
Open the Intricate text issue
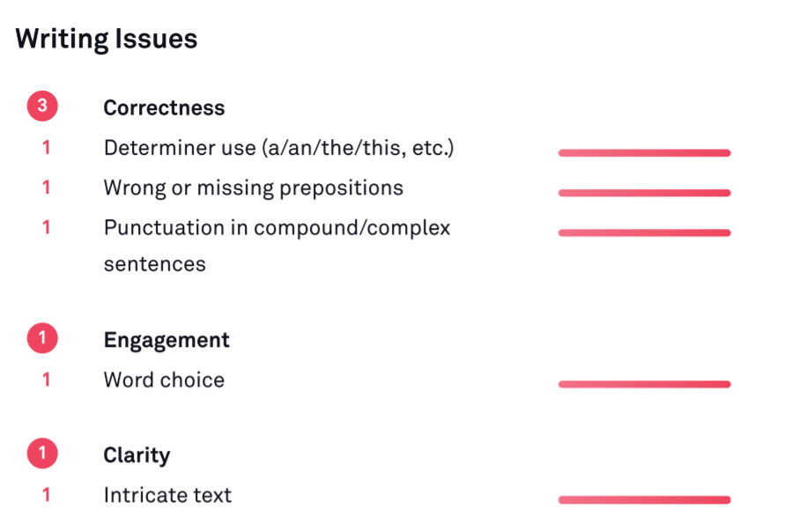pyautogui.click(x=167, y=495)
